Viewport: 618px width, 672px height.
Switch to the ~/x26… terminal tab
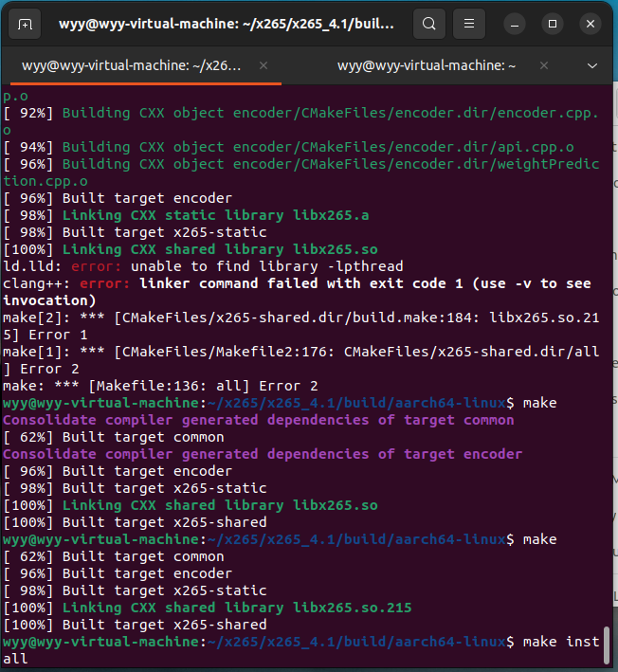[133, 65]
